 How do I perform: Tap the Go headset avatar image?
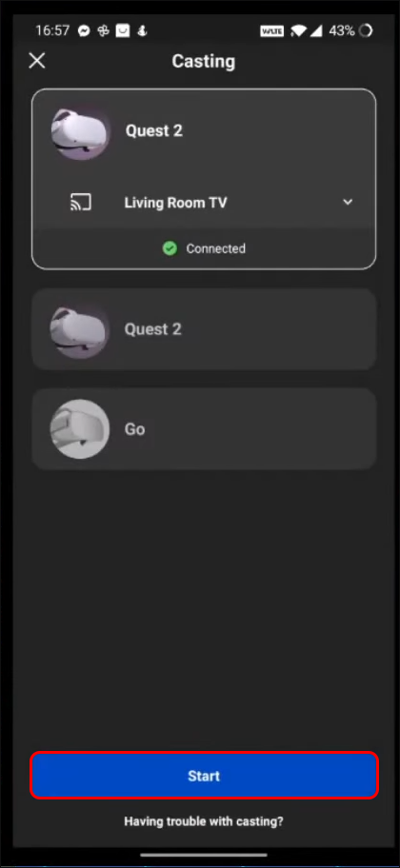(80, 429)
